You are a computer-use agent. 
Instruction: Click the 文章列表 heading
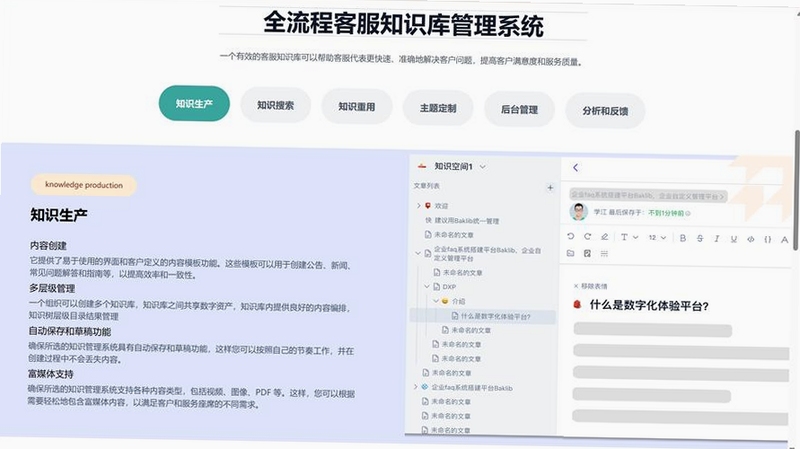click(x=427, y=186)
